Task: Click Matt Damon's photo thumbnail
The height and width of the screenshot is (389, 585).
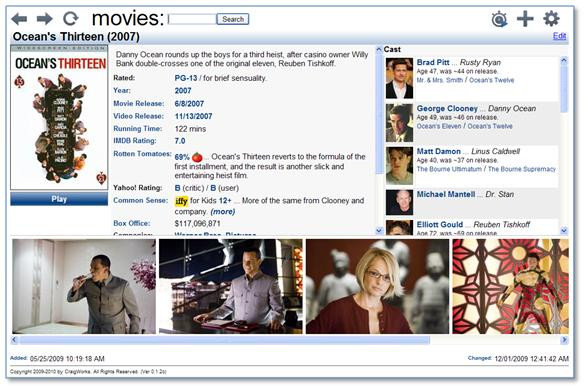Action: [399, 166]
